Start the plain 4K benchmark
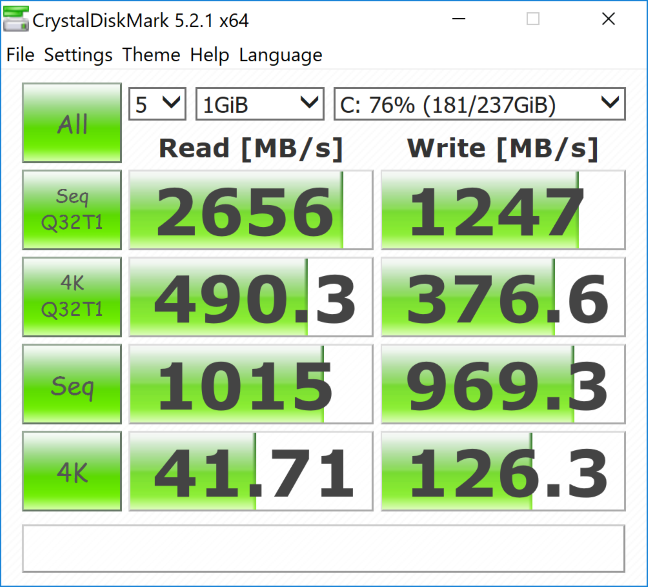 [x=72, y=471]
